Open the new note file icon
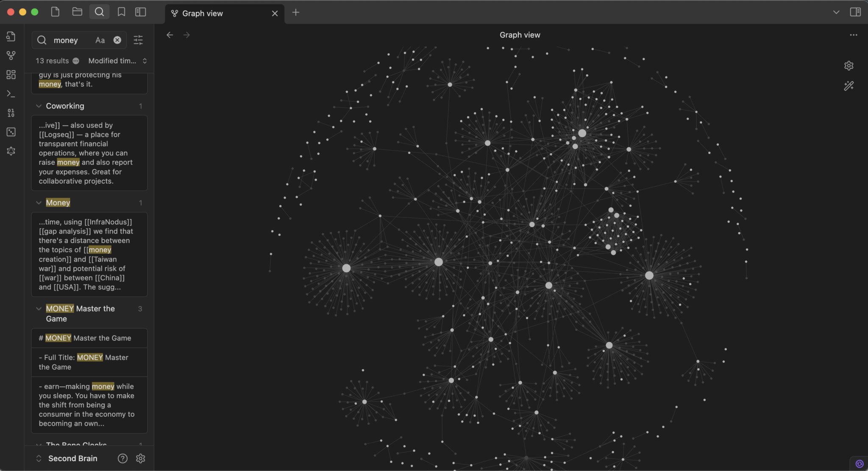The height and width of the screenshot is (471, 868). click(55, 12)
